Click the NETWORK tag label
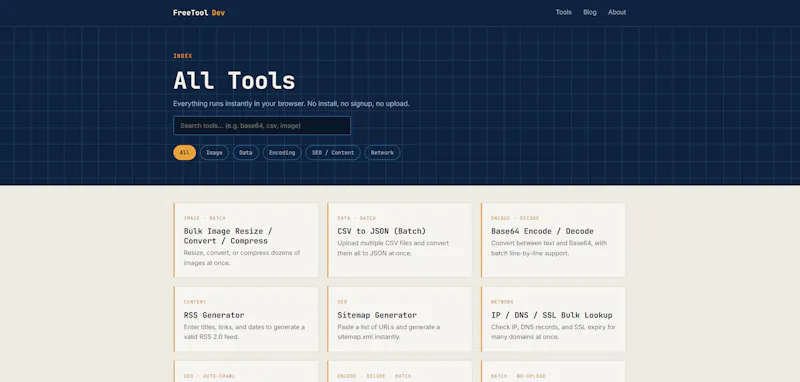 (x=503, y=302)
